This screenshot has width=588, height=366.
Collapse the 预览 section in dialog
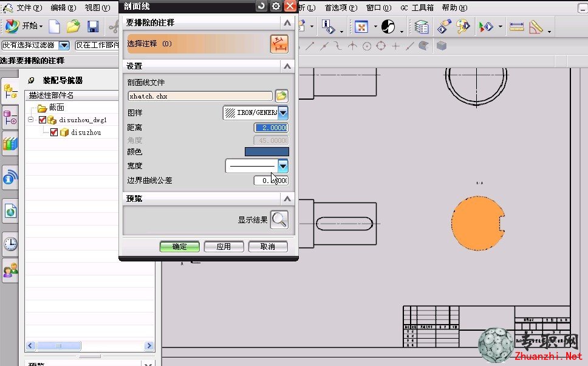point(287,199)
